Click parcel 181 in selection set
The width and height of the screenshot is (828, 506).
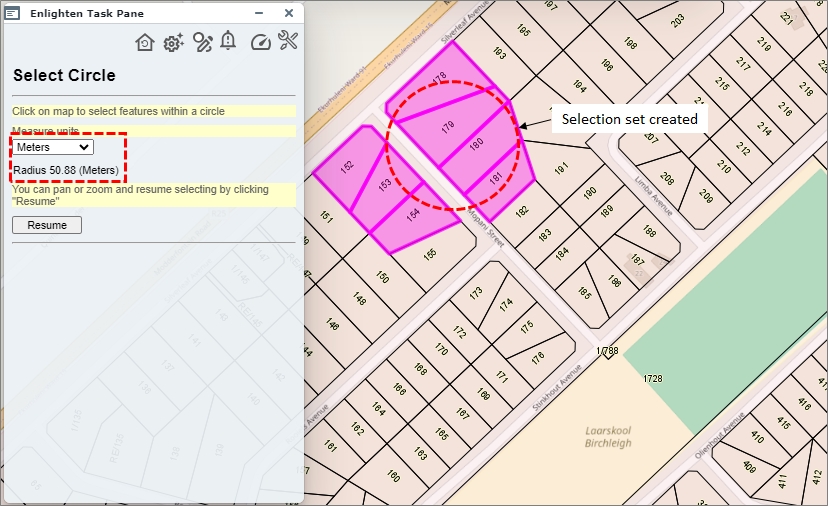point(496,178)
